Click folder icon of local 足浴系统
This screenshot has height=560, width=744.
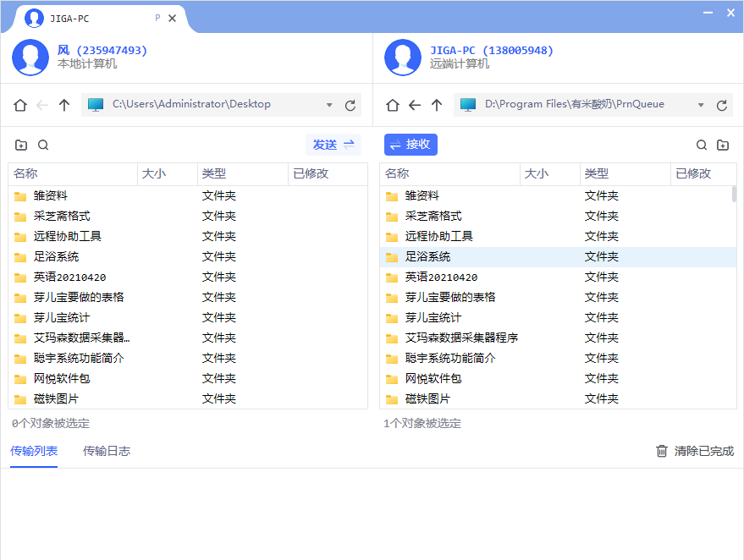click(x=20, y=257)
